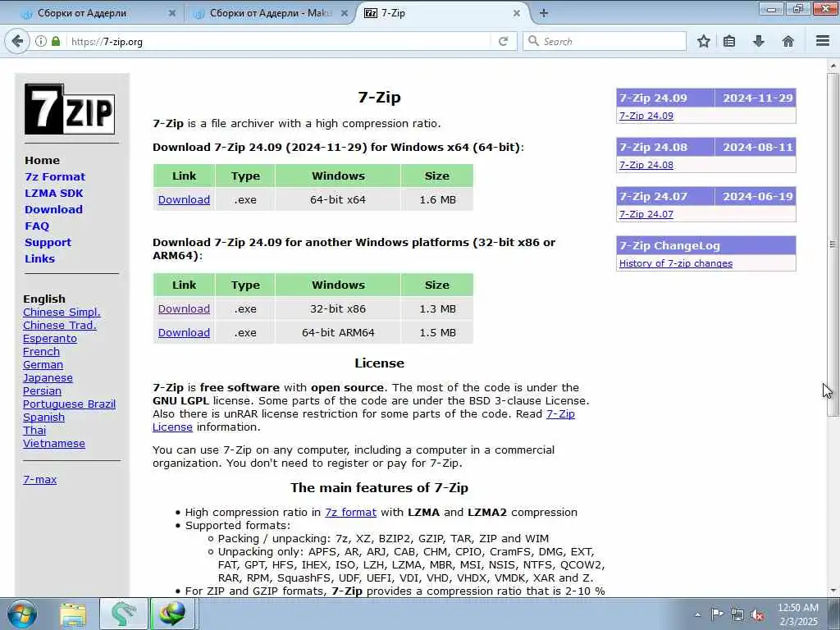This screenshot has height=630, width=840.
Task: Open the 7-max sidebar link
Action: [x=39, y=479]
